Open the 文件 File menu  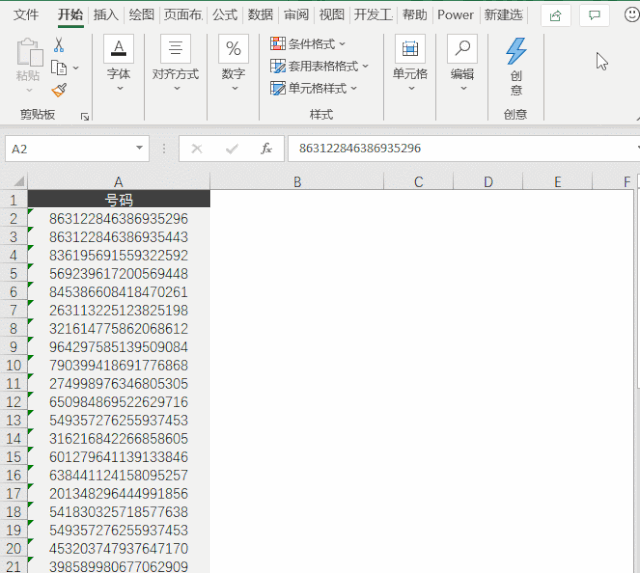[x=26, y=15]
